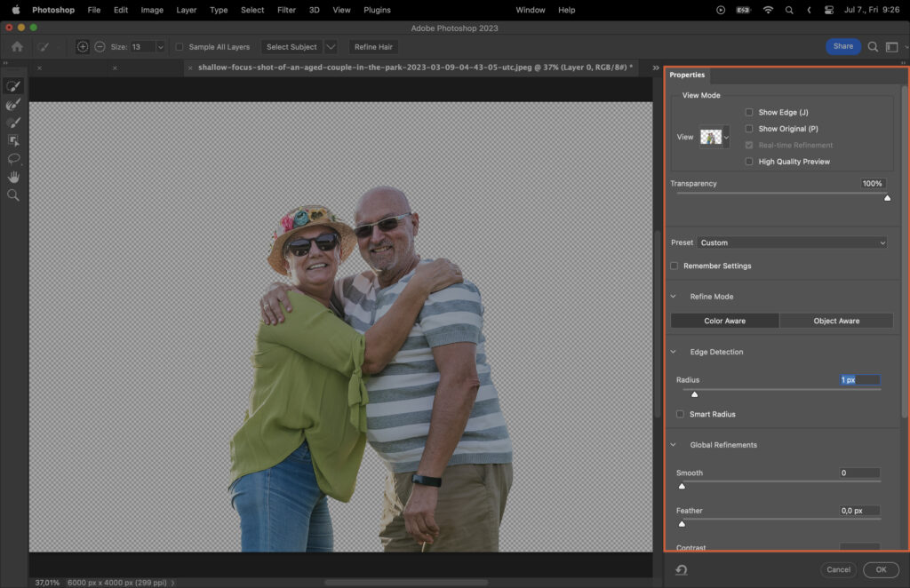Open the Preset dropdown menu
This screenshot has width=910, height=588.
coord(791,242)
